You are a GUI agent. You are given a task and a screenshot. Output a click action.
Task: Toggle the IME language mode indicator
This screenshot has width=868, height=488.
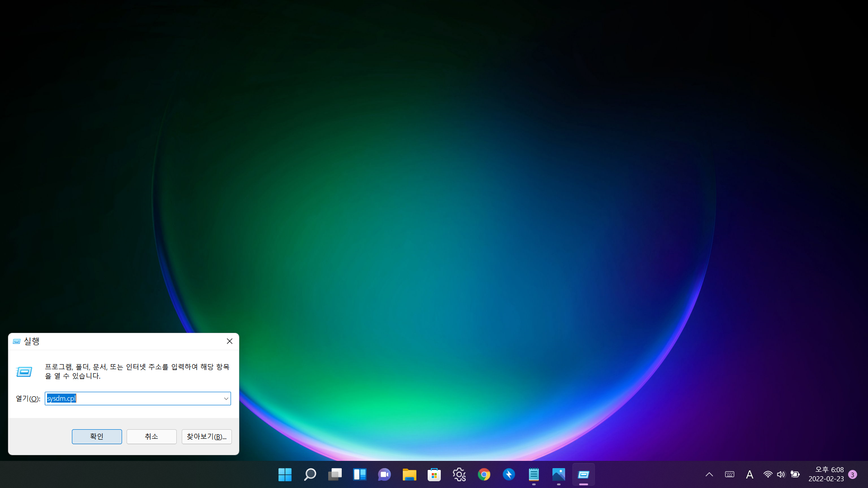[x=749, y=474]
